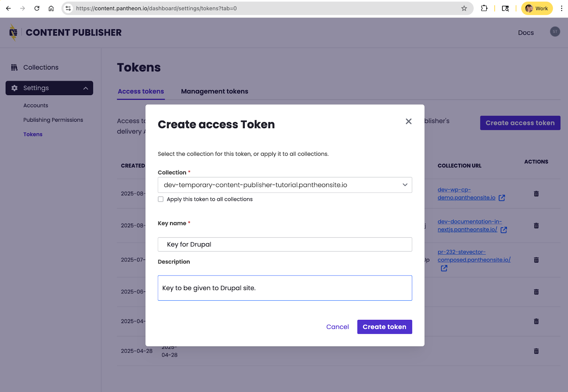Switch to Management tokens tab
568x392 pixels.
(214, 92)
